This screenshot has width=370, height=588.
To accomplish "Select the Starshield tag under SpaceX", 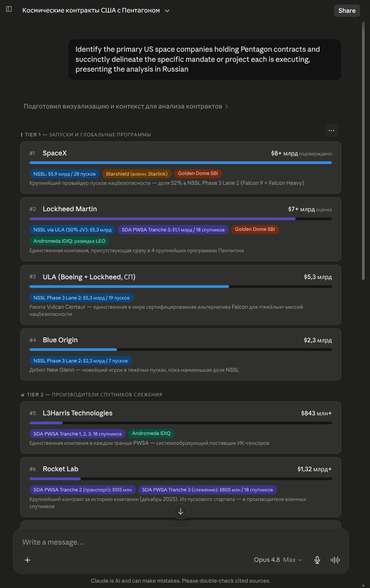I will point(137,174).
